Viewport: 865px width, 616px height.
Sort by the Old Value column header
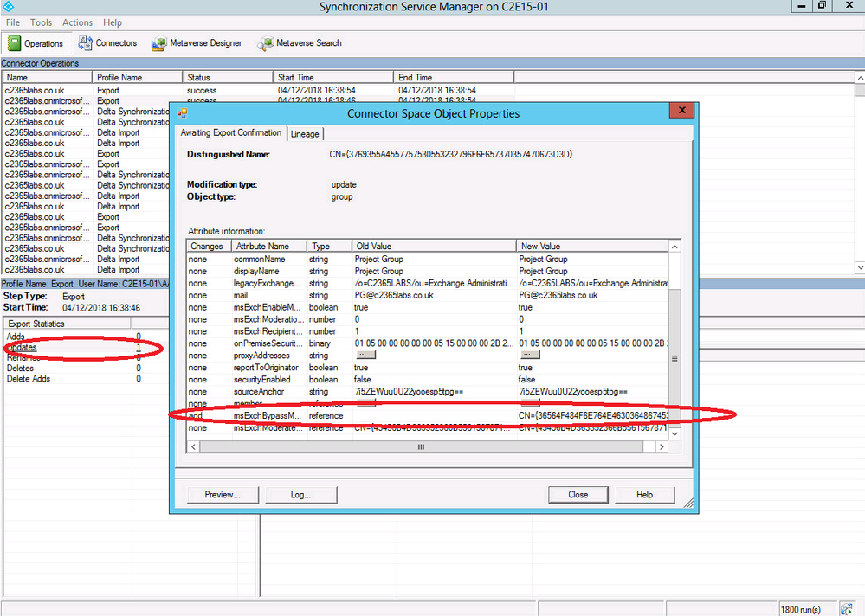pyautogui.click(x=434, y=246)
